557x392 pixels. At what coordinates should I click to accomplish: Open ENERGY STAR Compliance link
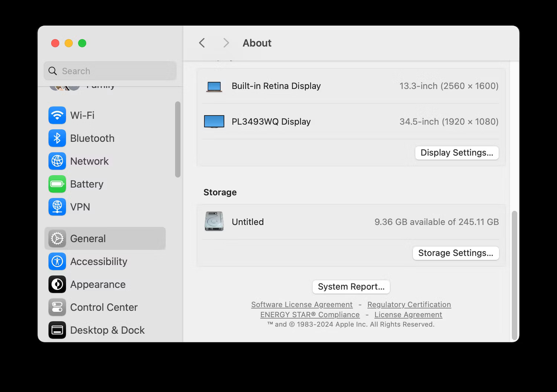pyautogui.click(x=310, y=314)
